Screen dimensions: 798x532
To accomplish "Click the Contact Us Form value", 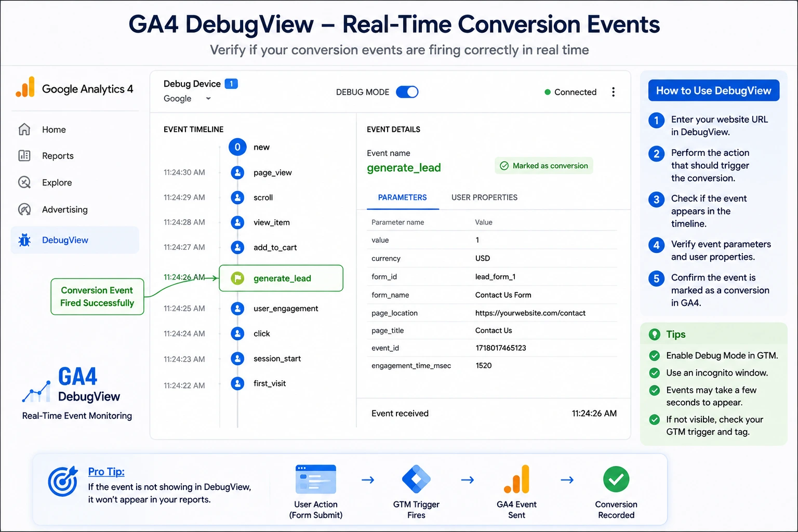I will point(503,295).
